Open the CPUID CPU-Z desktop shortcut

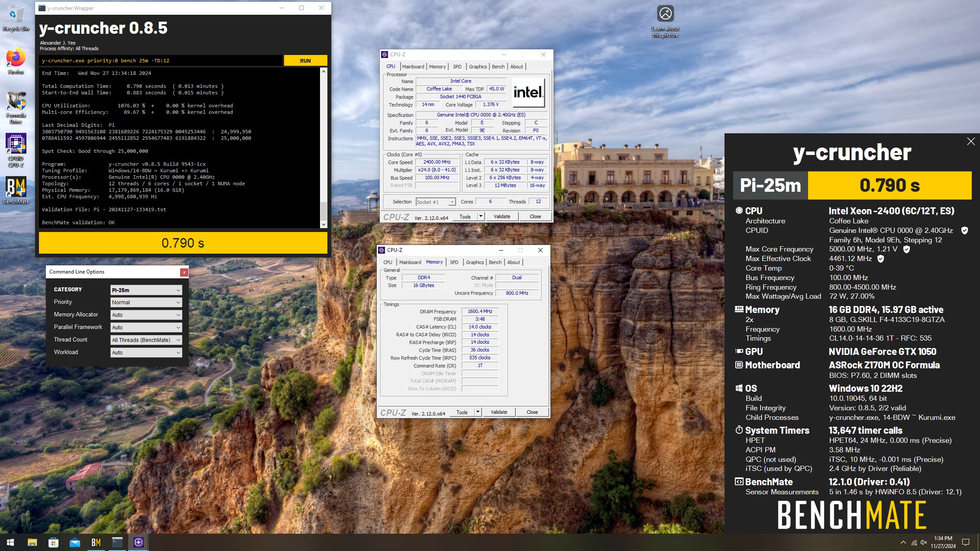pyautogui.click(x=16, y=150)
